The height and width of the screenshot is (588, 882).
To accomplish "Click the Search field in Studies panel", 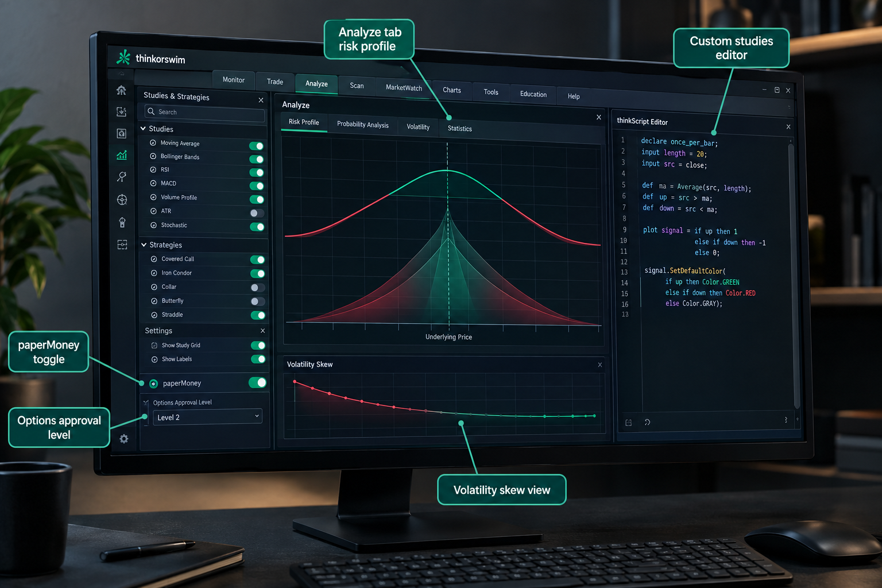I will click(205, 113).
